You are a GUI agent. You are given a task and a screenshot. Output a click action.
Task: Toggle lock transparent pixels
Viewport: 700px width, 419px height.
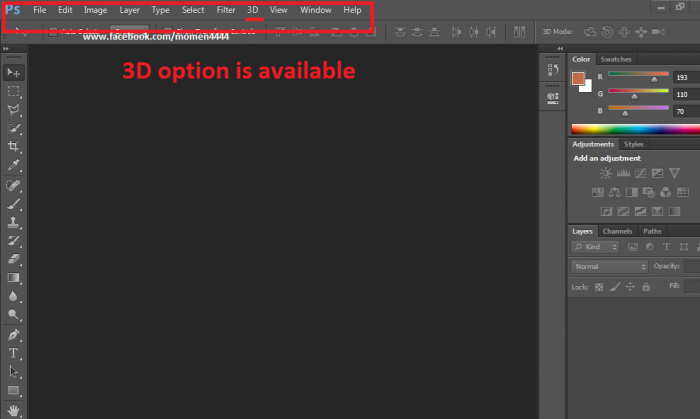[x=599, y=287]
